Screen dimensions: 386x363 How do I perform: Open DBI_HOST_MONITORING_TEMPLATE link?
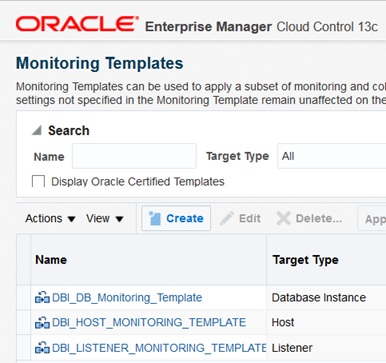point(149,322)
